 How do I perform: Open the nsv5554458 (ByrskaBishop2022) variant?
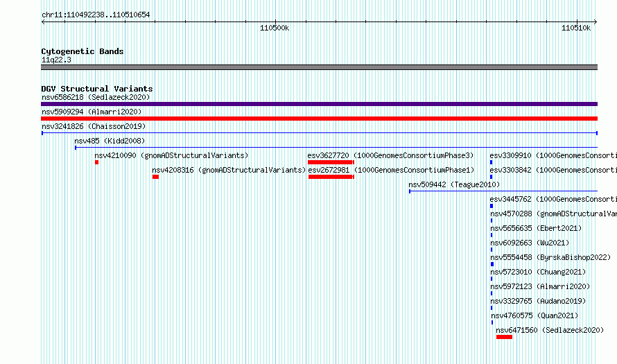[550, 257]
